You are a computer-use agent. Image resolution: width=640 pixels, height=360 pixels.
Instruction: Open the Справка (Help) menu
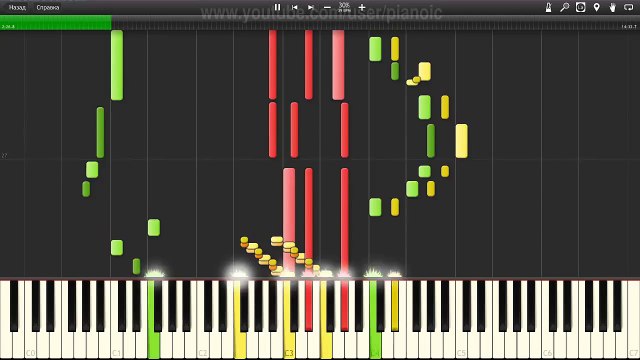47,7
